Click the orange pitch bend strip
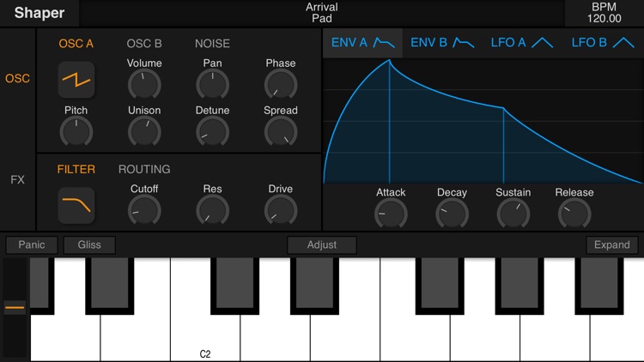This screenshot has width=644, height=362. pyautogui.click(x=15, y=307)
